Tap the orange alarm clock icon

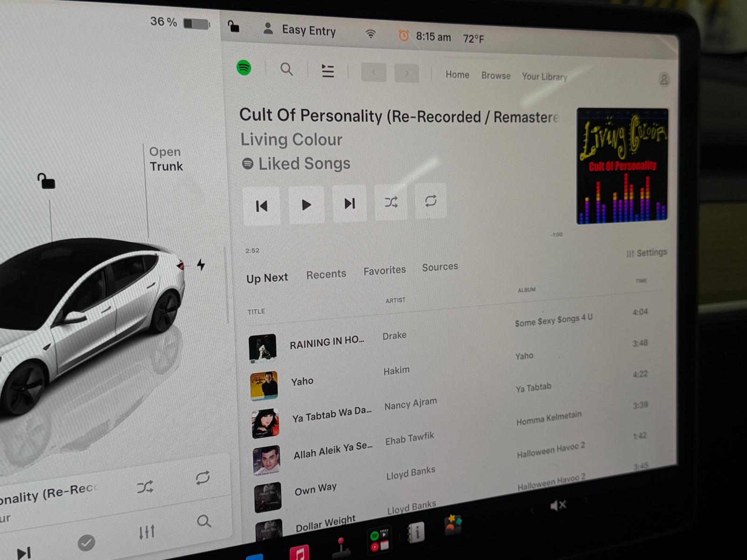click(x=403, y=35)
